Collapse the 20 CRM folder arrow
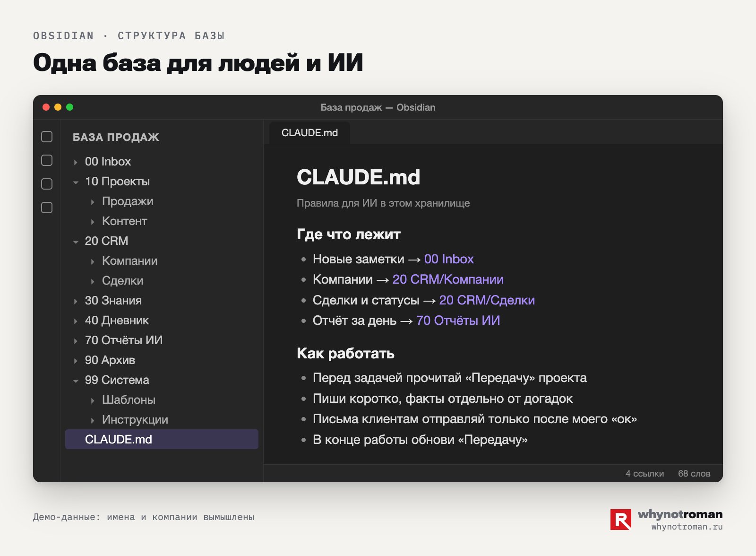Viewport: 756px width, 556px height. point(76,242)
